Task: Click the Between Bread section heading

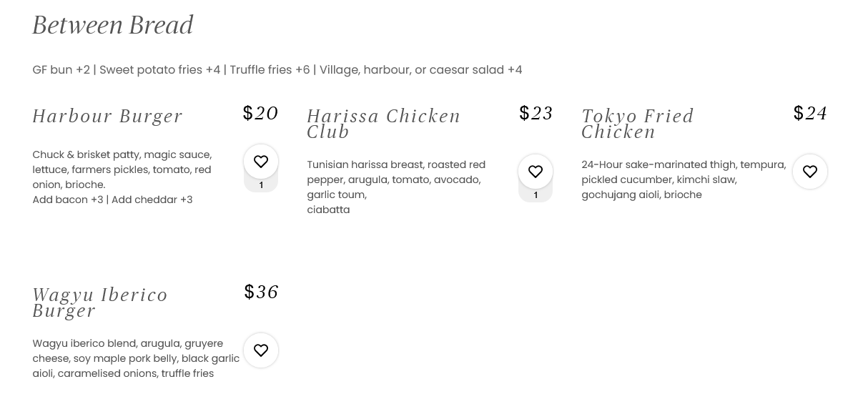Action: (113, 25)
